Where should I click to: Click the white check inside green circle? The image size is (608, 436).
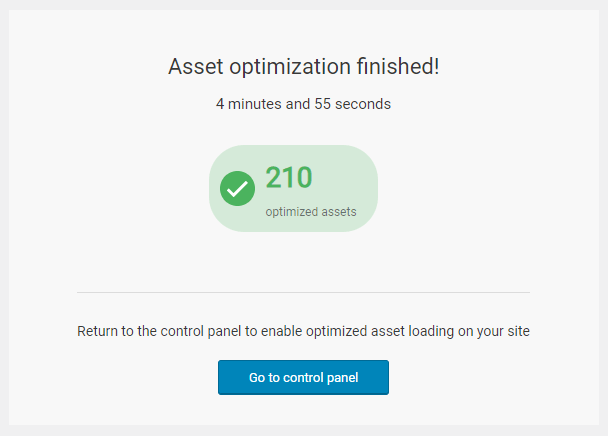point(237,188)
